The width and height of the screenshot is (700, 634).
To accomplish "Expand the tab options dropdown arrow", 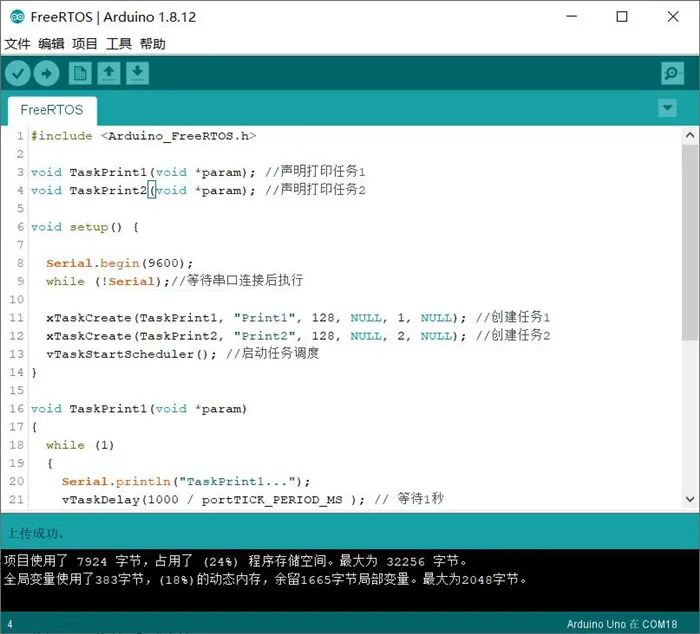I will 667,108.
